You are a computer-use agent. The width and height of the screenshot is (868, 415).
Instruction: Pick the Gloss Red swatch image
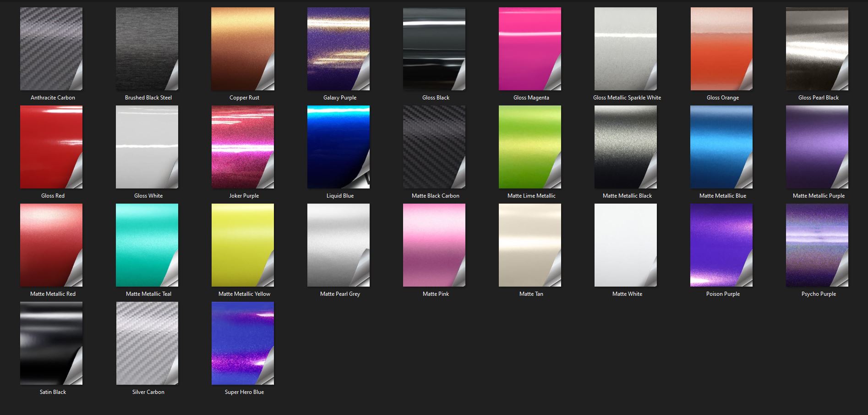[x=51, y=147]
